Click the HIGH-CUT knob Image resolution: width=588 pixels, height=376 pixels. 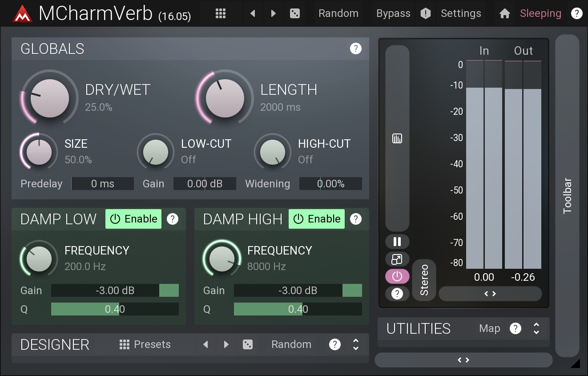point(273,152)
